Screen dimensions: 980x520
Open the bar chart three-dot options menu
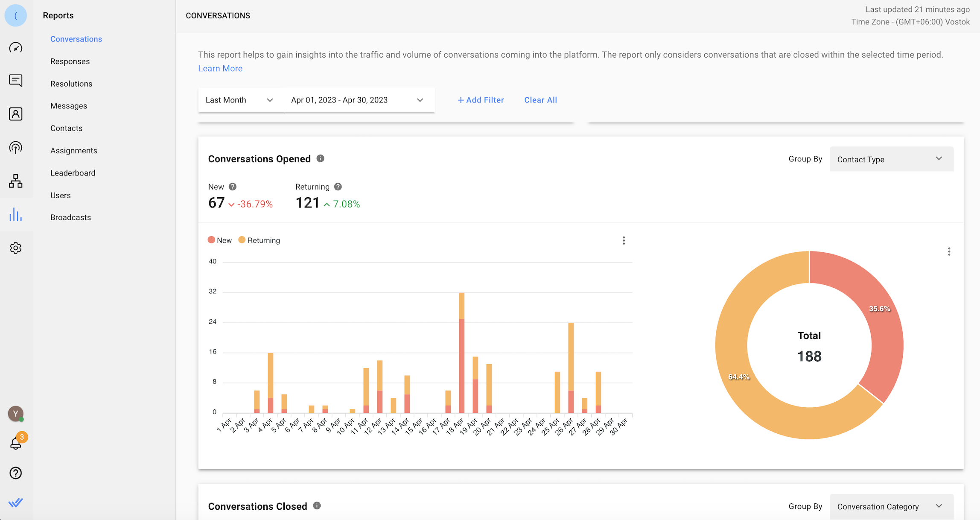(x=624, y=241)
